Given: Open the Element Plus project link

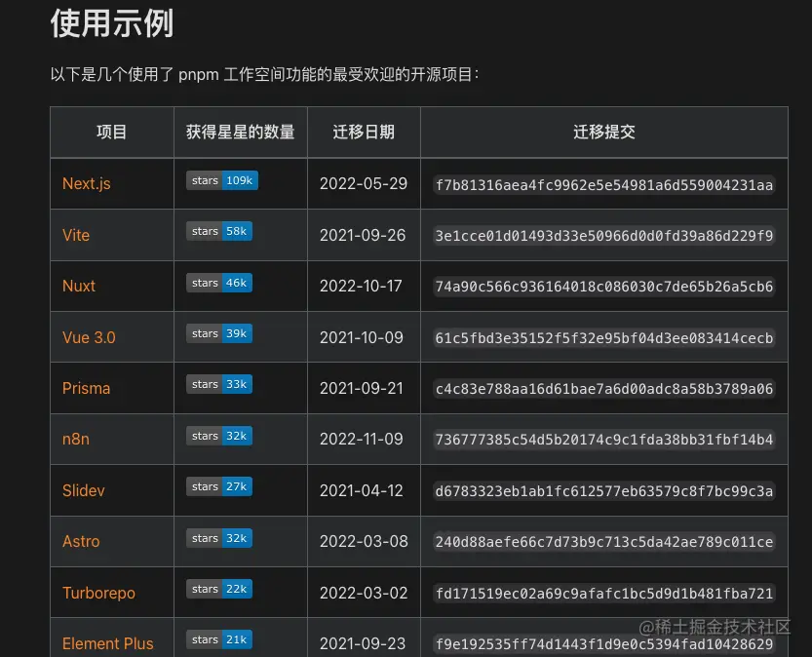Looking at the screenshot, I should coord(107,643).
